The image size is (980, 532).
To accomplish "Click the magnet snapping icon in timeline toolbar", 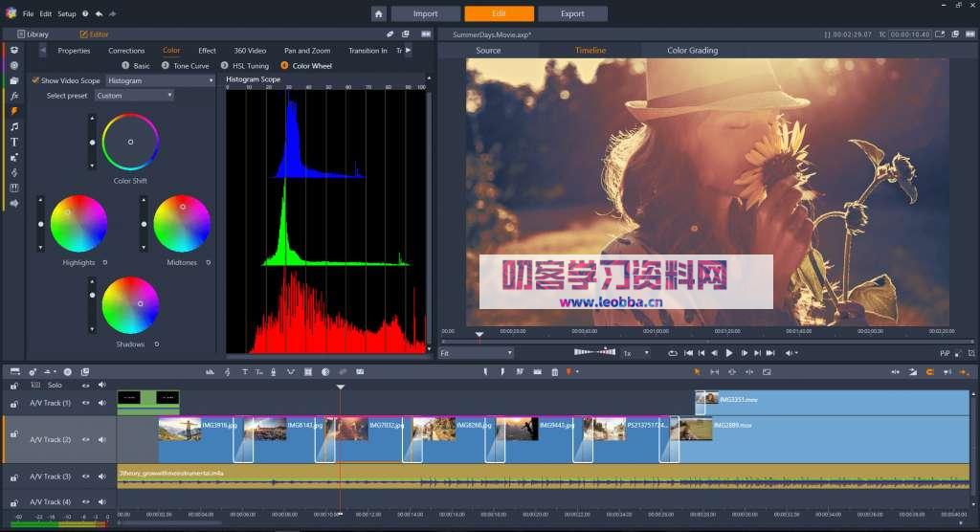I will [x=929, y=372].
